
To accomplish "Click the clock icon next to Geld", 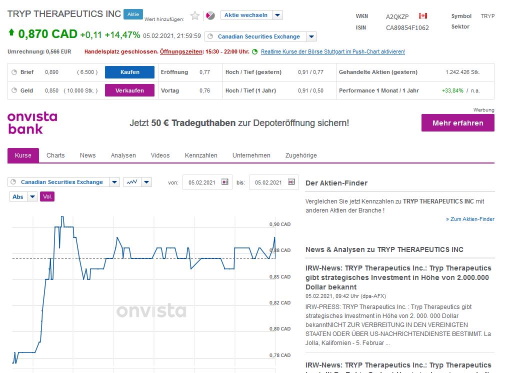I will click(x=14, y=90).
